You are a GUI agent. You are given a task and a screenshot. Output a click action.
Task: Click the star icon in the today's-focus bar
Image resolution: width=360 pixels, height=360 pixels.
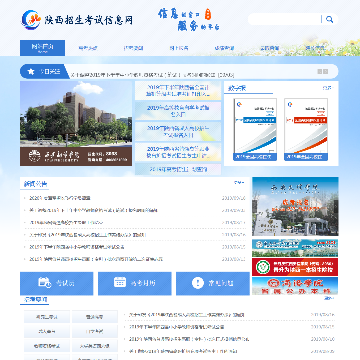pos(31,71)
